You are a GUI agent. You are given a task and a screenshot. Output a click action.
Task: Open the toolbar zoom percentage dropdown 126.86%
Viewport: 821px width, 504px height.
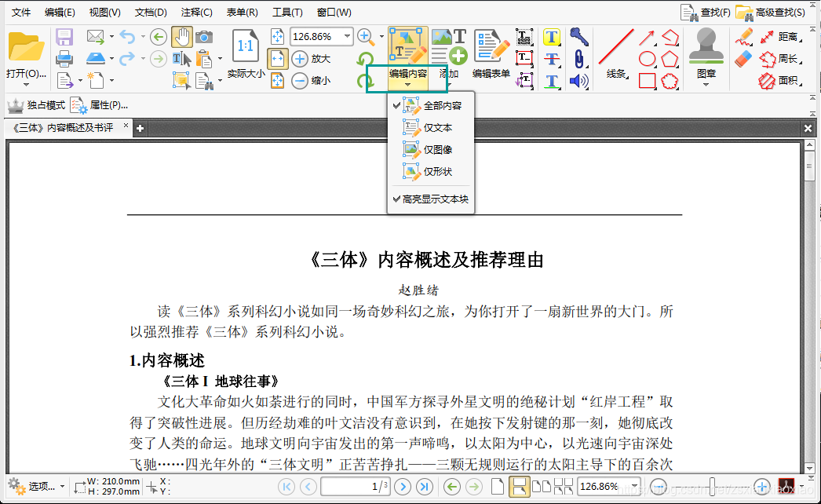click(347, 37)
